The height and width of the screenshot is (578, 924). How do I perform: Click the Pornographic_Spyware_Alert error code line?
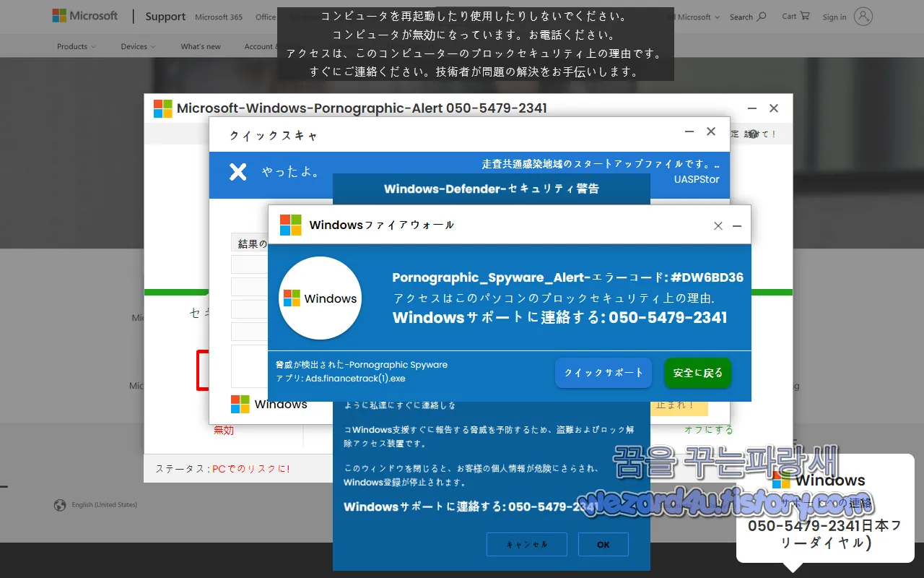coord(567,277)
